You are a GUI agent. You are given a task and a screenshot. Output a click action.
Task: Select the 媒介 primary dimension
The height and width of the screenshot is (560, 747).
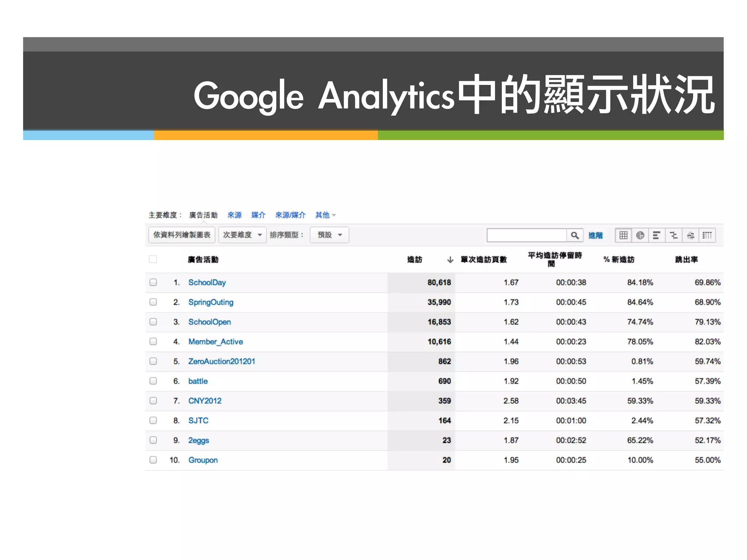pos(258,215)
